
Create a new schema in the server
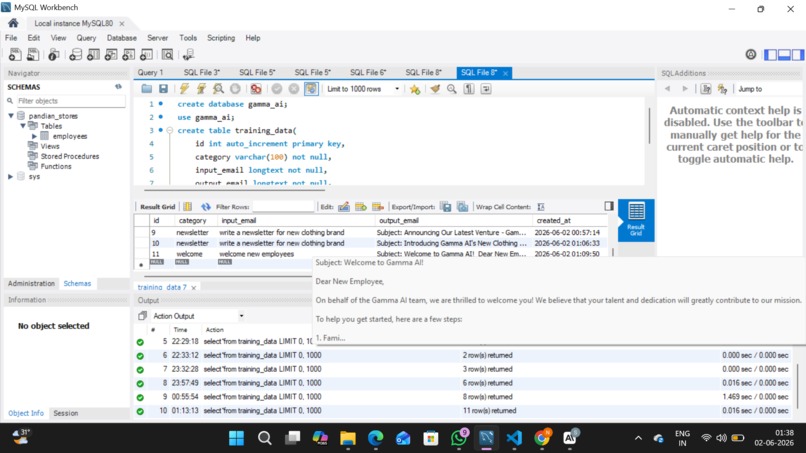[x=76, y=55]
